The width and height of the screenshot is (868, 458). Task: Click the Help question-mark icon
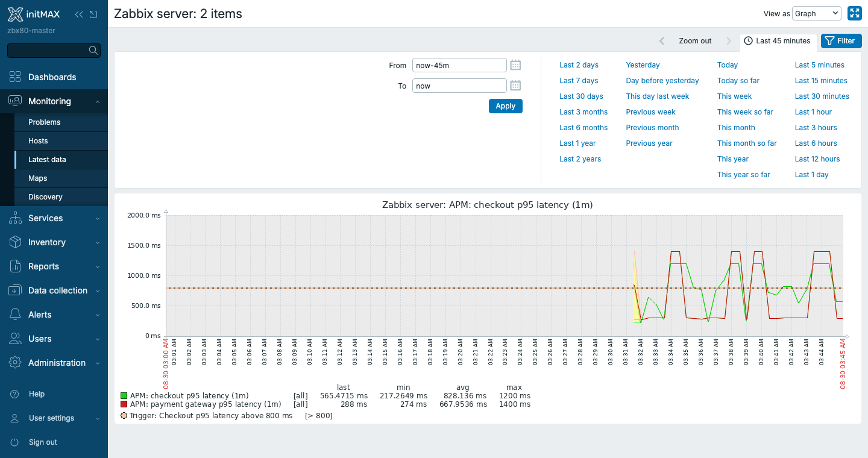tap(15, 394)
